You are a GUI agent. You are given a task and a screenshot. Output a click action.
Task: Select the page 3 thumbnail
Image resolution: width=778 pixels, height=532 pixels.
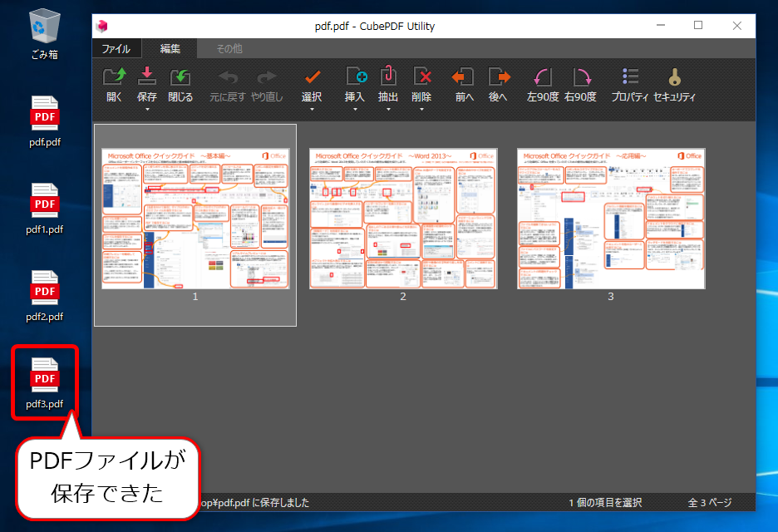pos(611,219)
